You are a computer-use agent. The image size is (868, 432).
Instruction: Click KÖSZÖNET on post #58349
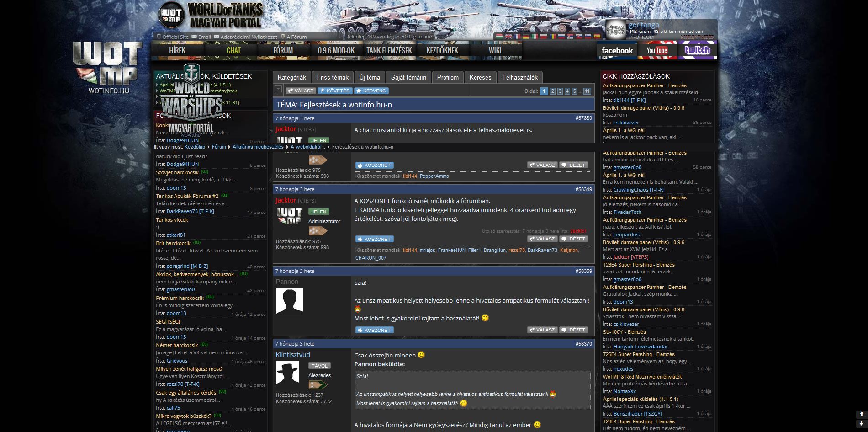(375, 239)
